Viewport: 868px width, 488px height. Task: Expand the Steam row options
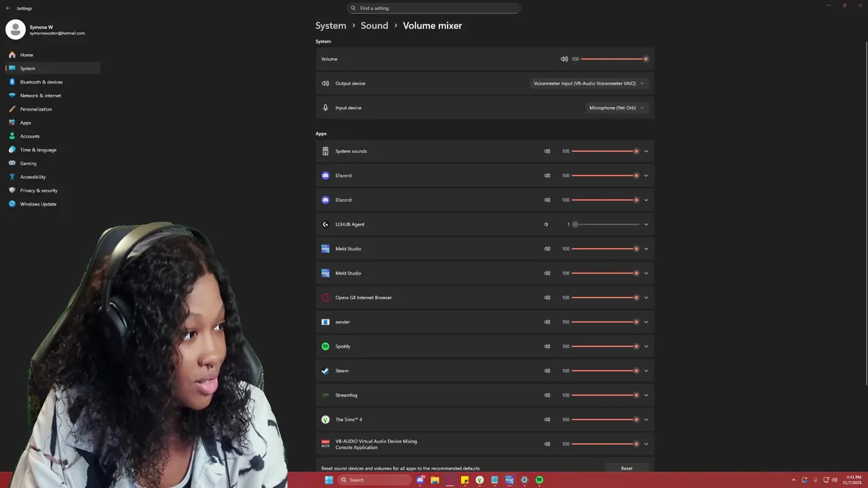click(646, 371)
